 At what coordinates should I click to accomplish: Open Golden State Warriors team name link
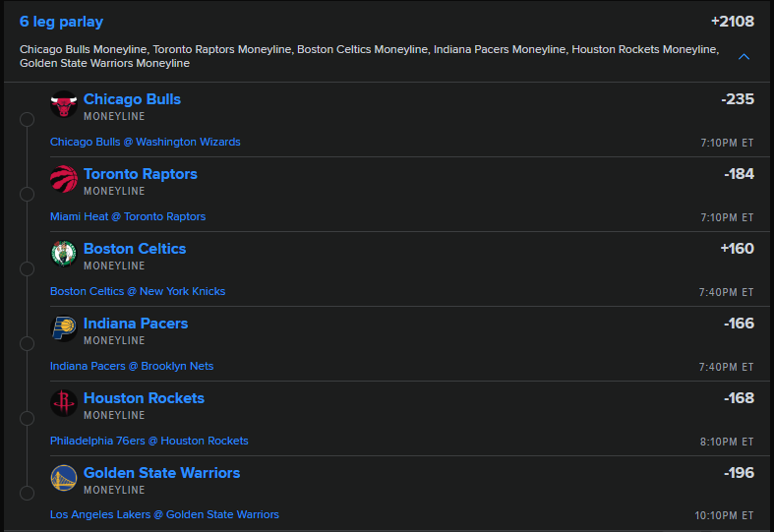(161, 473)
